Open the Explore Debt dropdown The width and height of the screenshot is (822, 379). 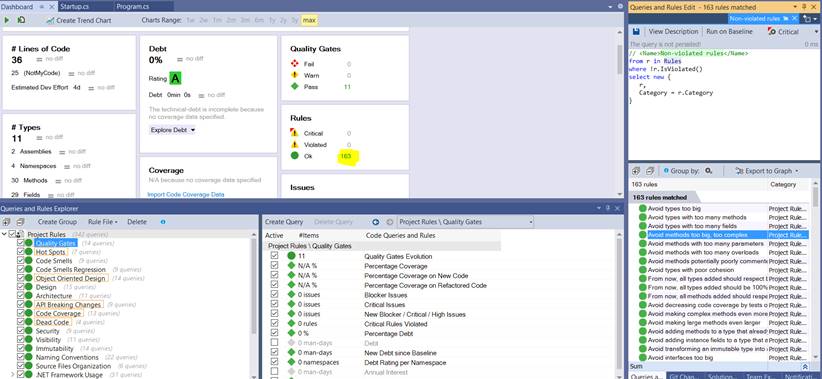point(172,129)
